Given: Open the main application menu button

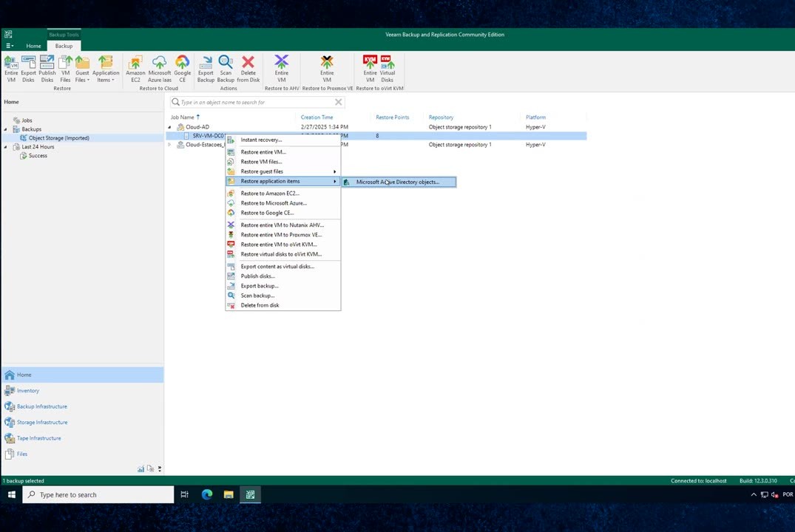Looking at the screenshot, I should (9, 46).
